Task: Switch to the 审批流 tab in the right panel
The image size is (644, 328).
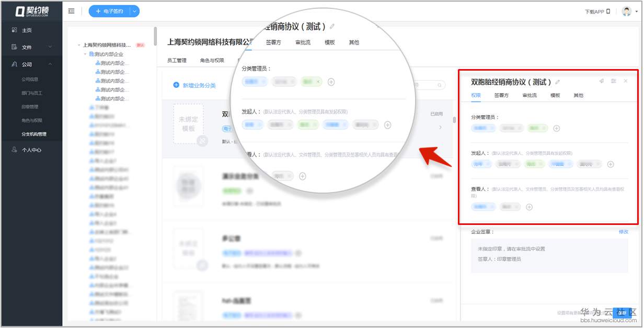Action: point(530,96)
